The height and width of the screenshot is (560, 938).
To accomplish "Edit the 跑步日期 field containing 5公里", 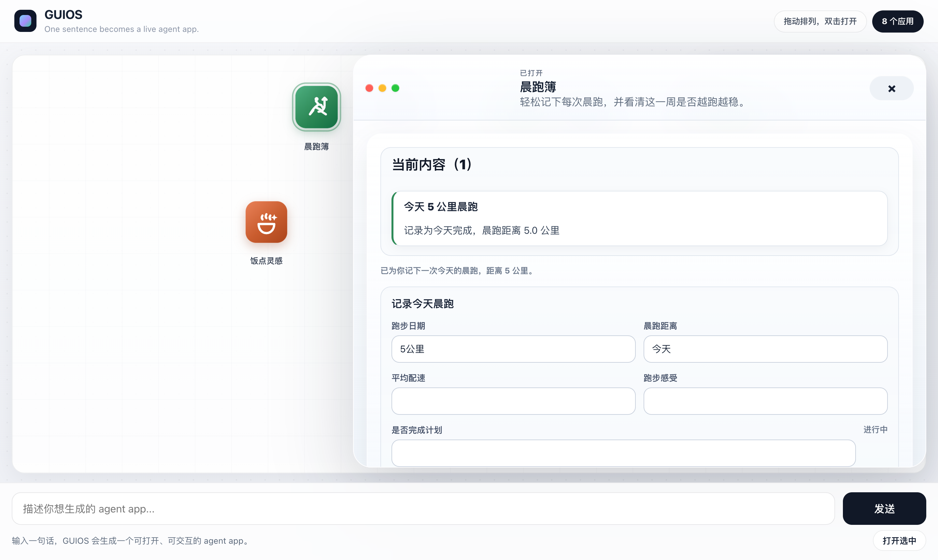I will coord(513,349).
